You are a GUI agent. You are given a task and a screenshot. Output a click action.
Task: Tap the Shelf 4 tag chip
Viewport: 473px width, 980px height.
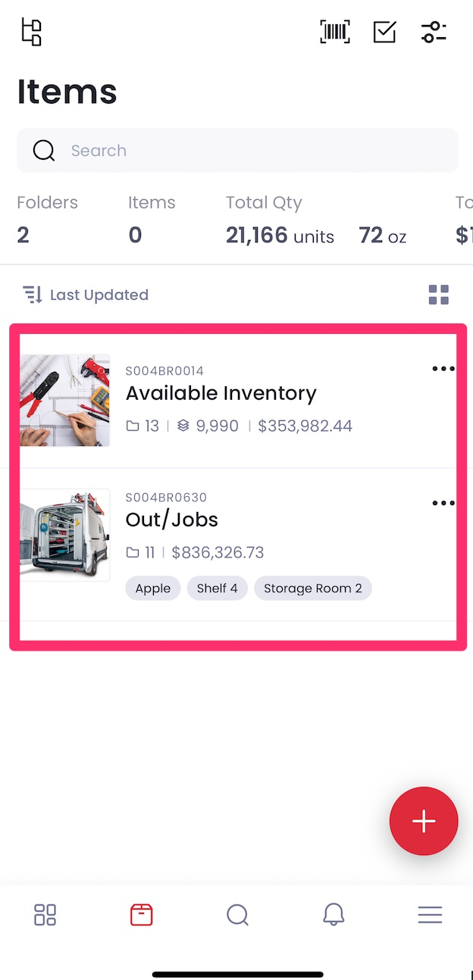pyautogui.click(x=218, y=588)
